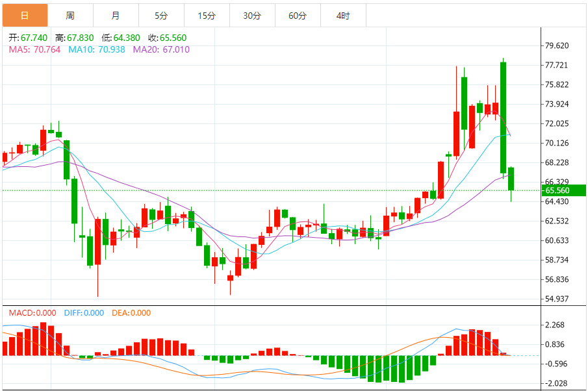Click the MA10: 70.938 indicator label
The image size is (588, 391).
tap(97, 49)
